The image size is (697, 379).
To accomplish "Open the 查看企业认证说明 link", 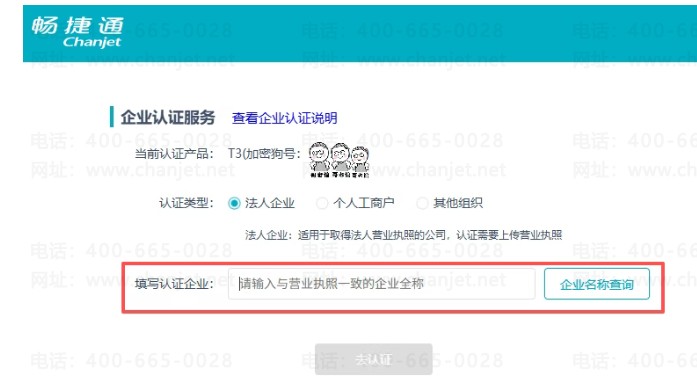I will 284,118.
